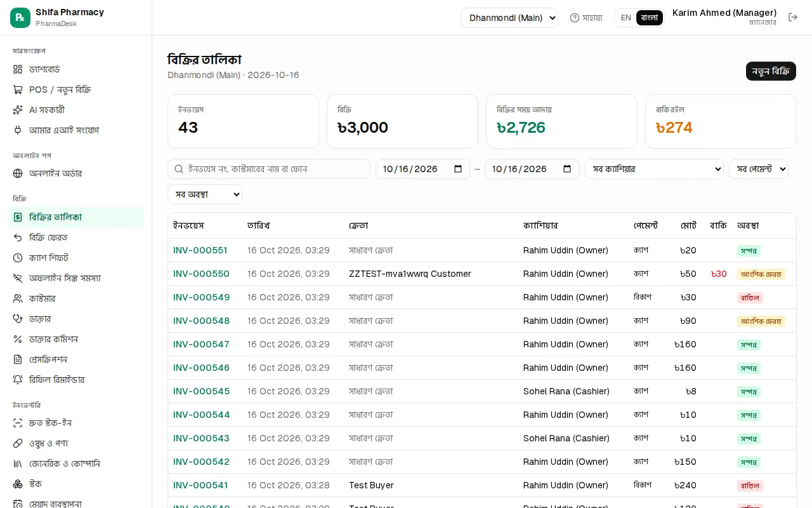The width and height of the screenshot is (812, 508).
Task: Expand the status filter dropdown
Action: tap(205, 194)
